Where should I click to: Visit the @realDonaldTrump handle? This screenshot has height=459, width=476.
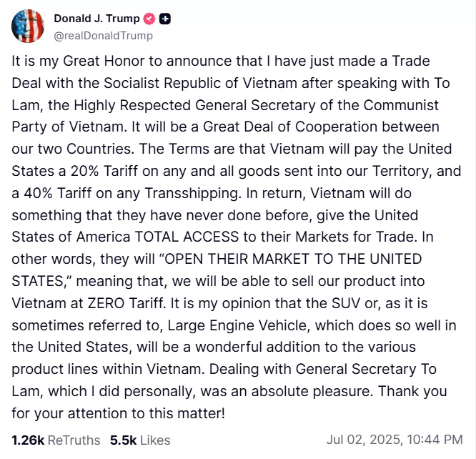pos(103,36)
